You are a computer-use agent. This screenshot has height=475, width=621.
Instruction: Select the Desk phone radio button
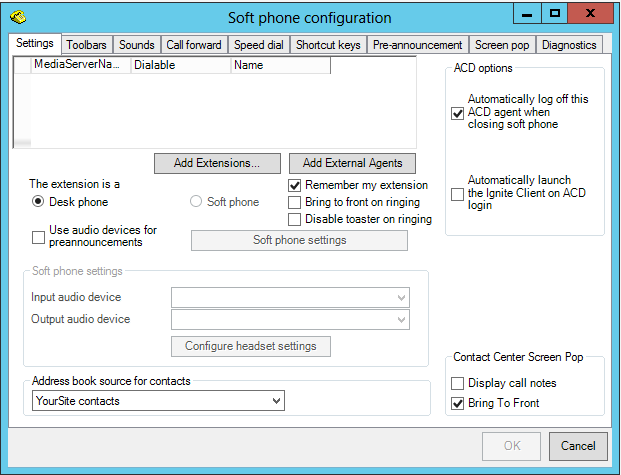pos(39,202)
